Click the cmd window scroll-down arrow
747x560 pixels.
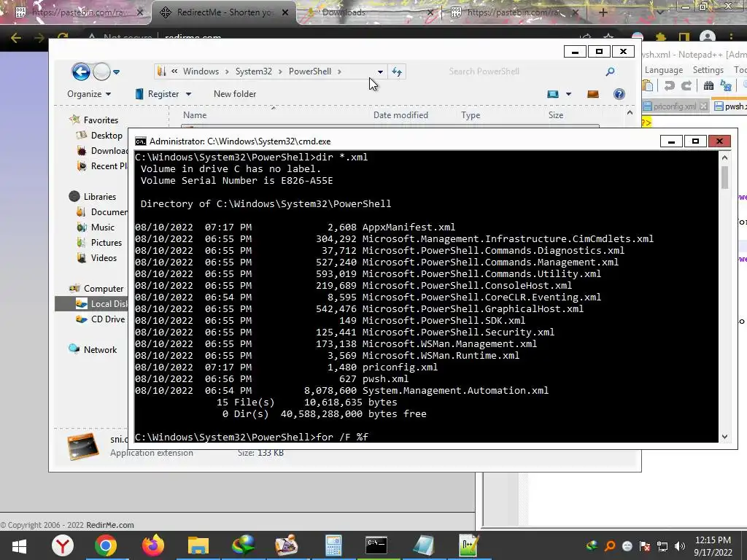pyautogui.click(x=724, y=436)
